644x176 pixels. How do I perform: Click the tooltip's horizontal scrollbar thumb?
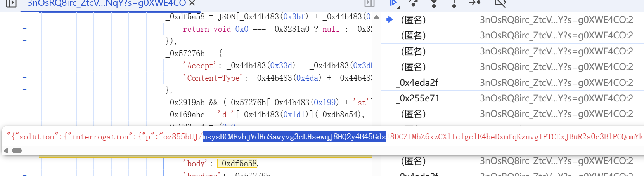click(17, 151)
